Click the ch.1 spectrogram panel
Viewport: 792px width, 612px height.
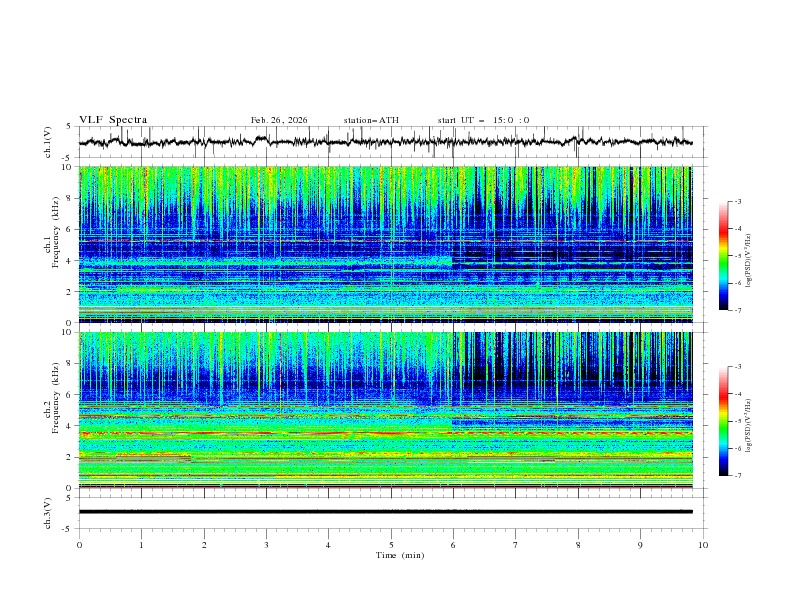[x=385, y=244]
